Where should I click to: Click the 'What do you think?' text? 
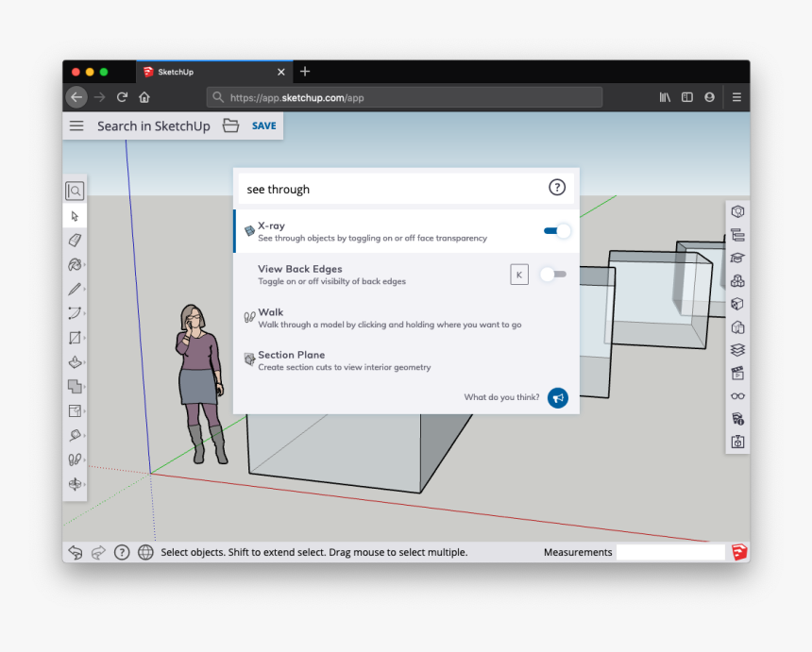click(501, 397)
